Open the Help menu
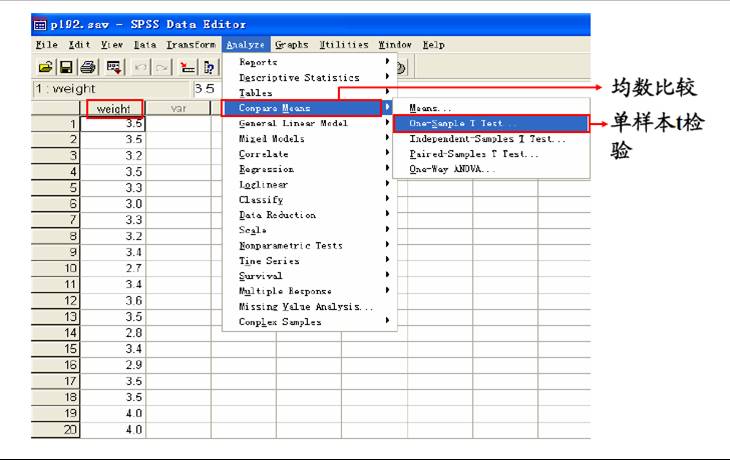Screen dimensions: 730x460 click(433, 45)
